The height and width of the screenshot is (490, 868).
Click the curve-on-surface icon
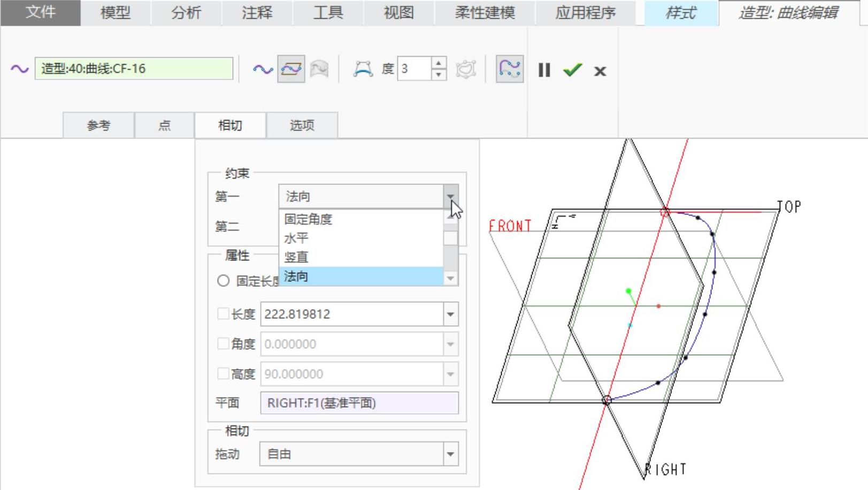click(x=319, y=69)
